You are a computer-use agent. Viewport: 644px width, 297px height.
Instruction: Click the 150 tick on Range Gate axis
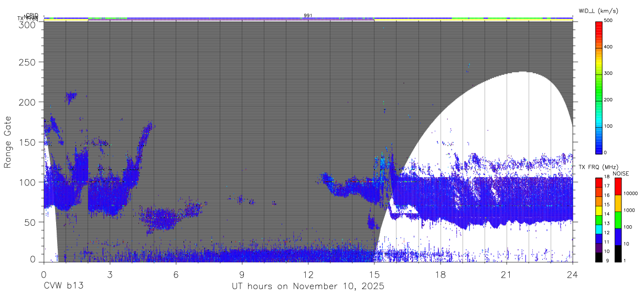(x=28, y=142)
